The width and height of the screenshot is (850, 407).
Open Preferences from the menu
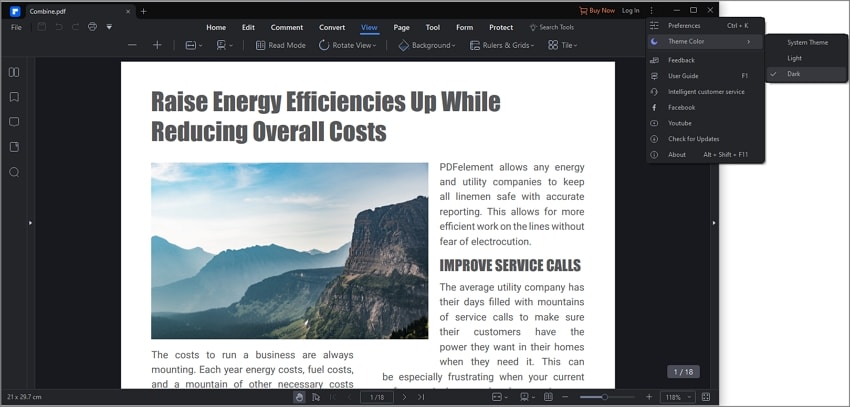pyautogui.click(x=705, y=25)
